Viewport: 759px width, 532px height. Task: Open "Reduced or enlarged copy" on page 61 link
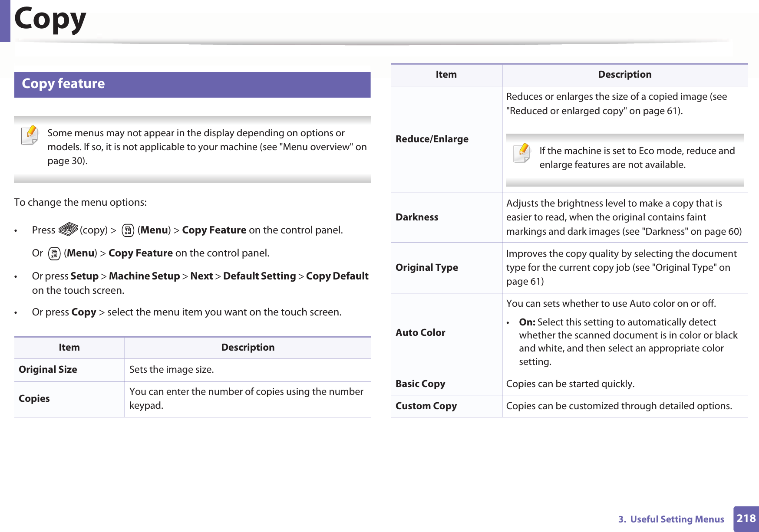point(594,111)
